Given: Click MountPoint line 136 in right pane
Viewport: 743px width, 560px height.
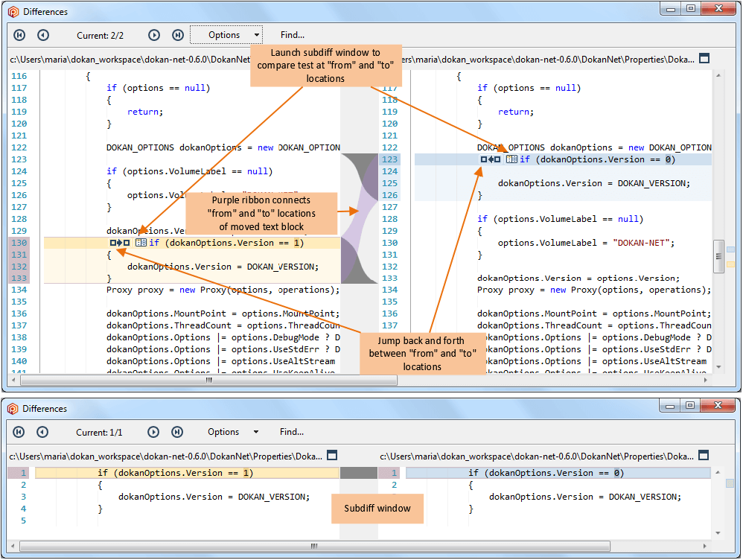Looking at the screenshot, I should pyautogui.click(x=594, y=314).
